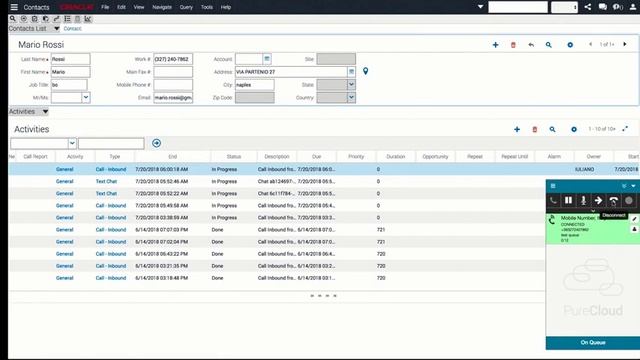This screenshot has height=360, width=640.
Task: Open the top bar dropdown arrow
Action: pyautogui.click(x=480, y=7)
